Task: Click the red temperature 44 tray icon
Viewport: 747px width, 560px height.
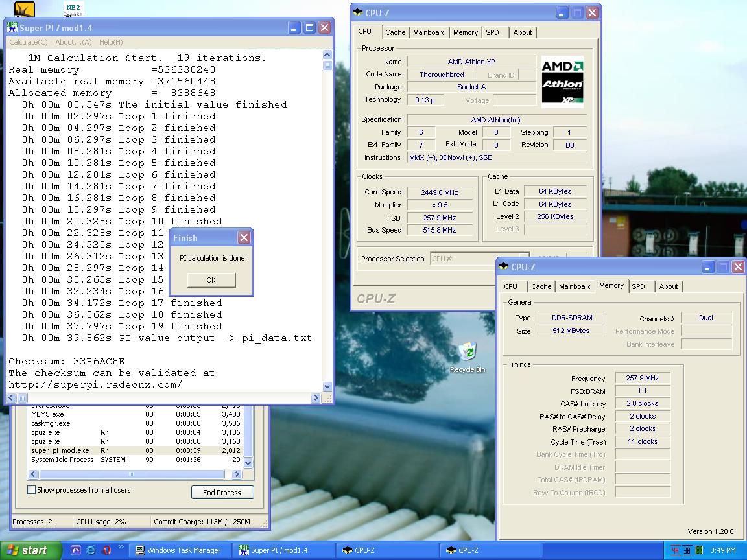Action: click(675, 550)
